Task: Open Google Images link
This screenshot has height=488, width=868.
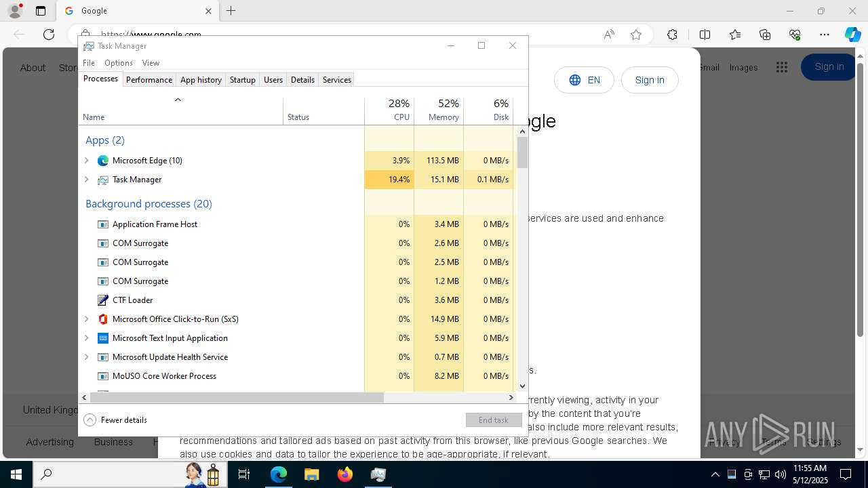Action: click(743, 67)
